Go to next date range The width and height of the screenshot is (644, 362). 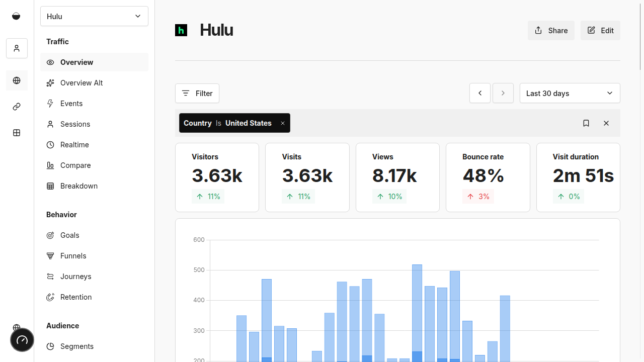[503, 93]
